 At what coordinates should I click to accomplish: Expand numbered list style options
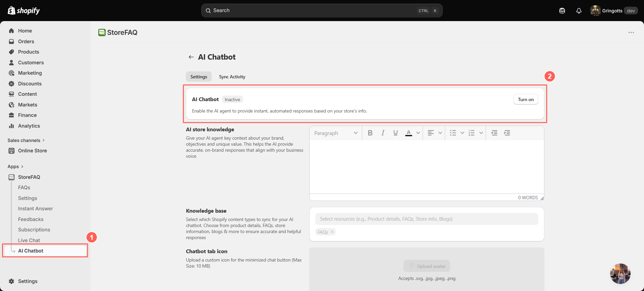point(481,133)
